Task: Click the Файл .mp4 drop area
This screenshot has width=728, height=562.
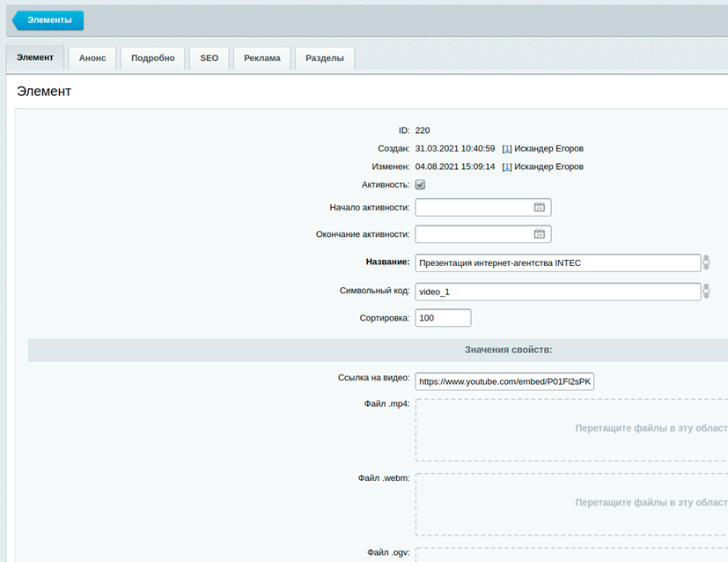Action: point(571,430)
